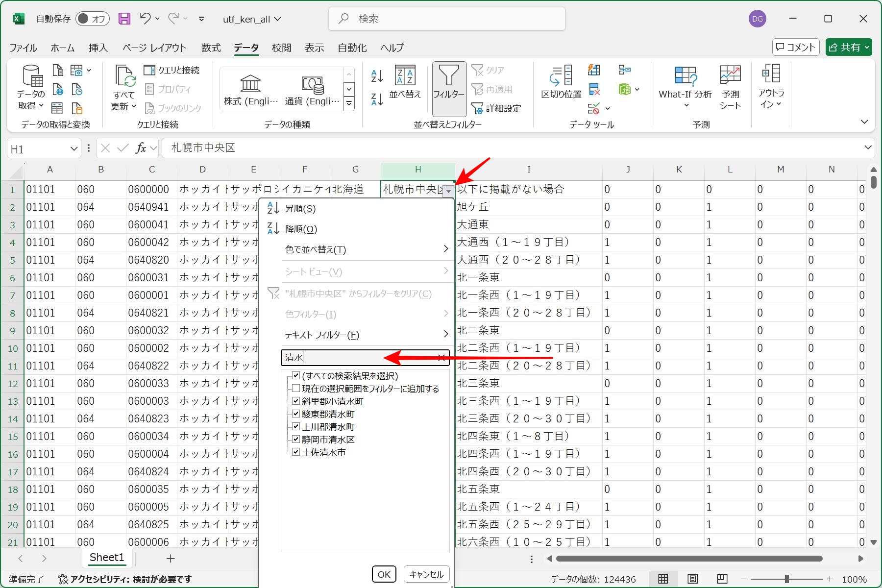Click the Undo arrow icon

[145, 19]
